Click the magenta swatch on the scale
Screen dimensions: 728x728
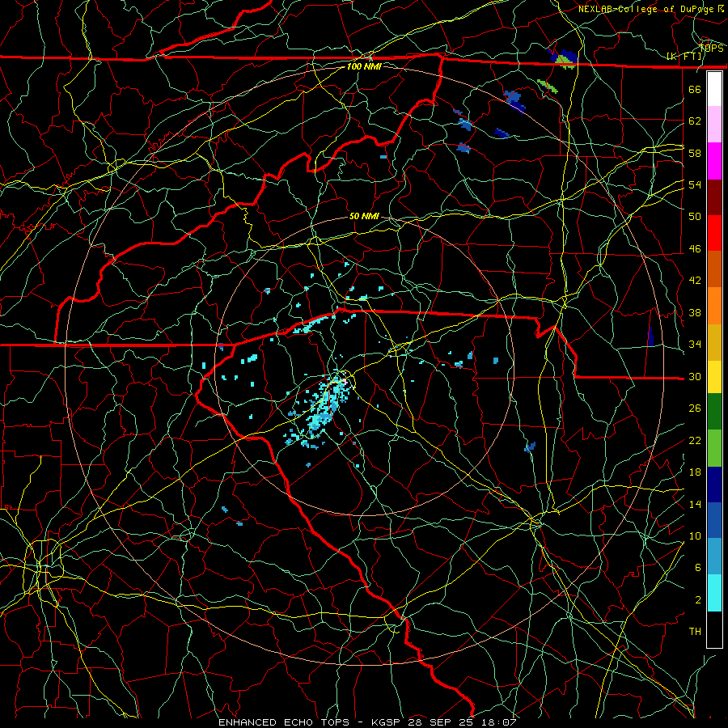coord(714,161)
